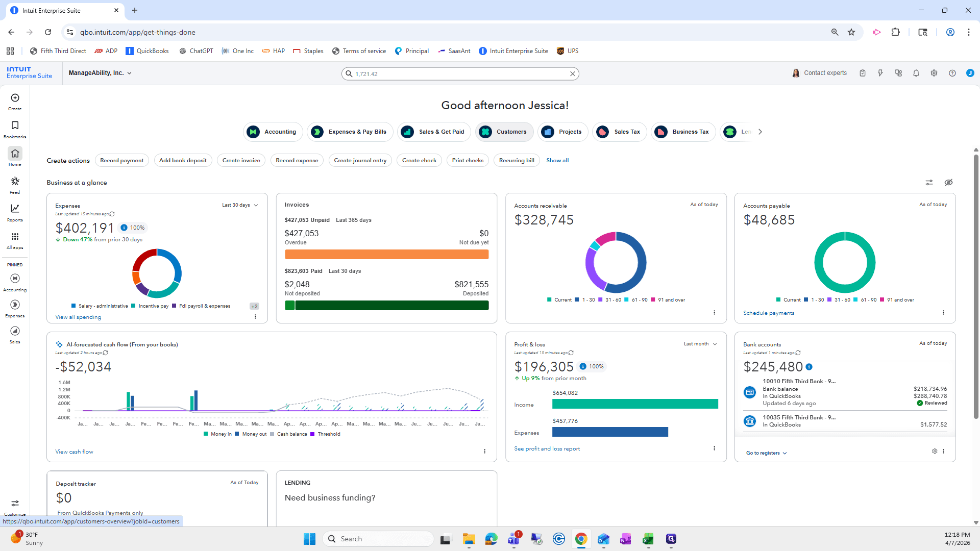The image size is (980, 551).
Task: Select the Sales Tax tab
Action: pos(620,132)
